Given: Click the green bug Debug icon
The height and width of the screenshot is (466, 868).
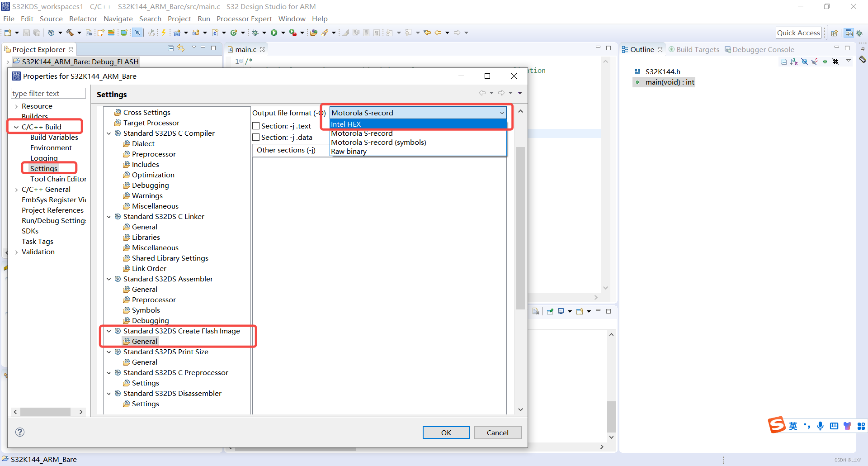Looking at the screenshot, I should (255, 33).
